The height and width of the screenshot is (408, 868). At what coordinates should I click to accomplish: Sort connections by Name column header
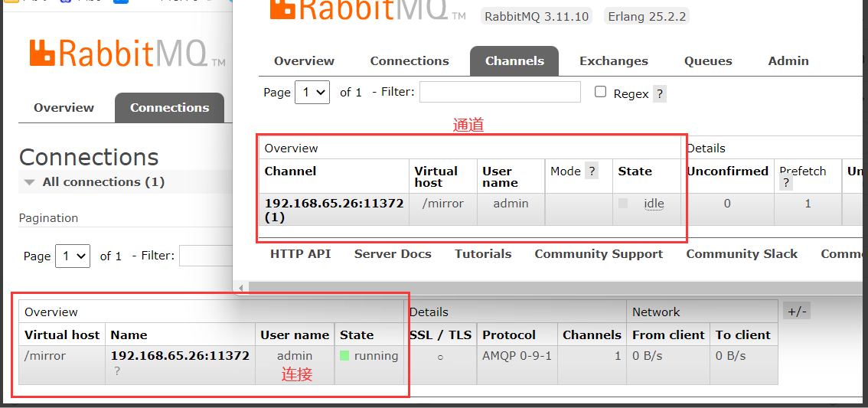tap(129, 335)
